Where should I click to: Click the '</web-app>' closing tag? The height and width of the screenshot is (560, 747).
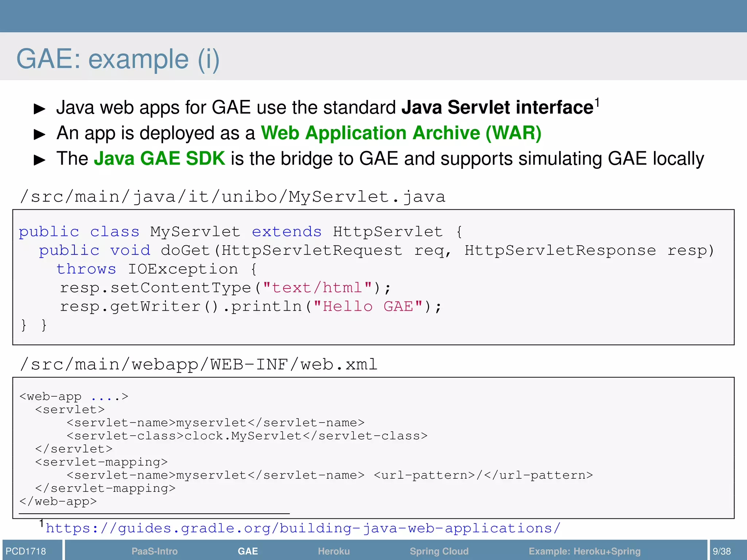[58, 502]
